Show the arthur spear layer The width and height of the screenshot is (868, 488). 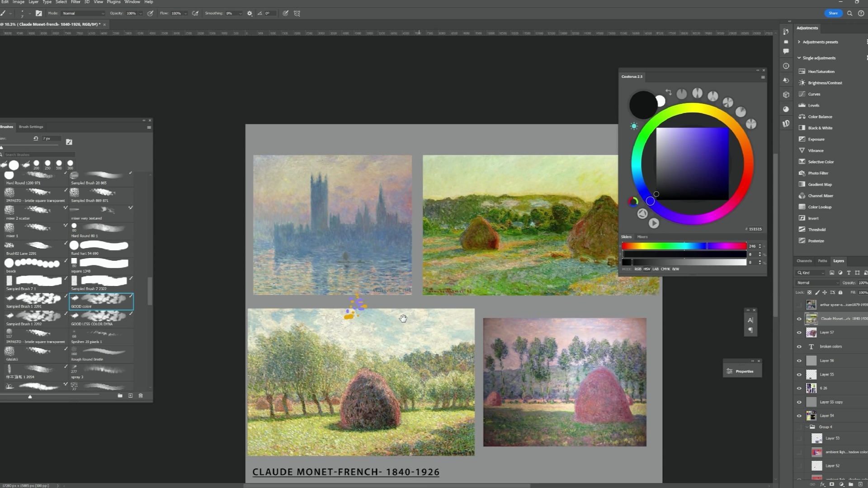799,305
